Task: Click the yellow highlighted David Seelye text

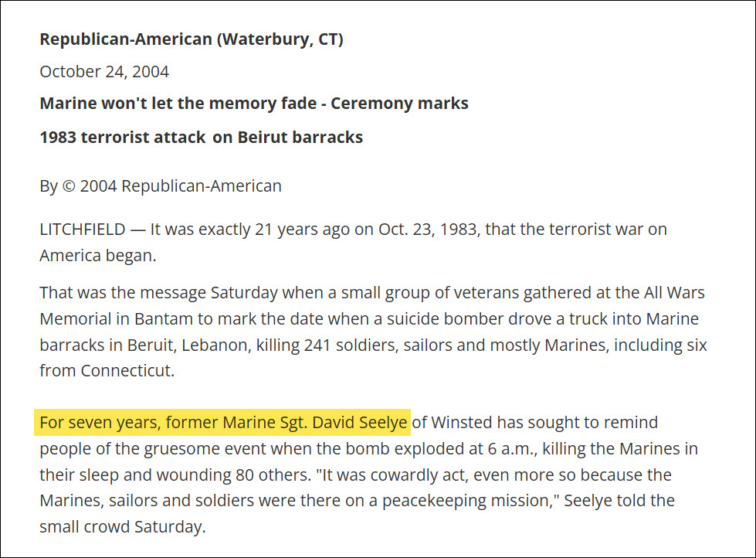Action: tap(224, 423)
